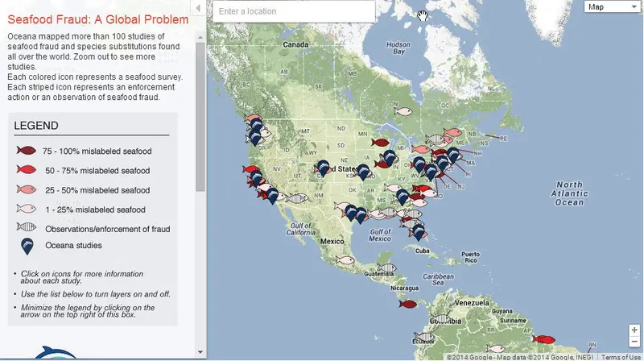Select the Oceana pin in Ohio
Screen dimensions: 644x361
click(x=419, y=164)
